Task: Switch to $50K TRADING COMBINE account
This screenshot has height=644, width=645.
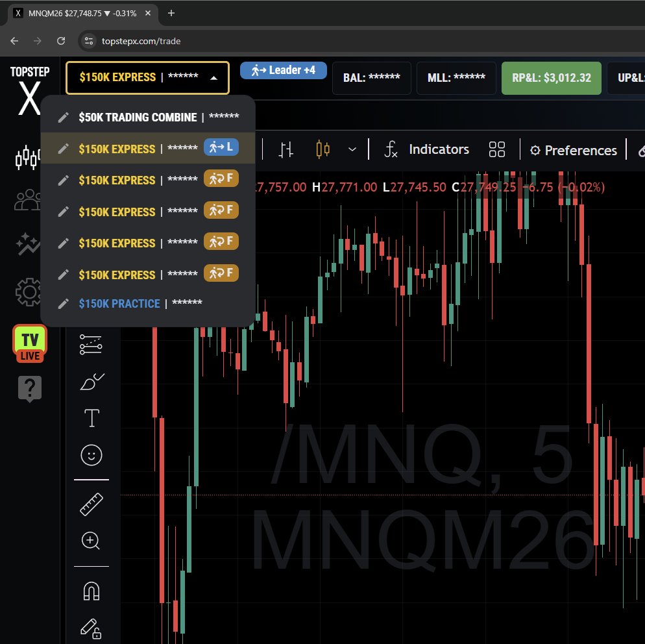Action: [148, 117]
